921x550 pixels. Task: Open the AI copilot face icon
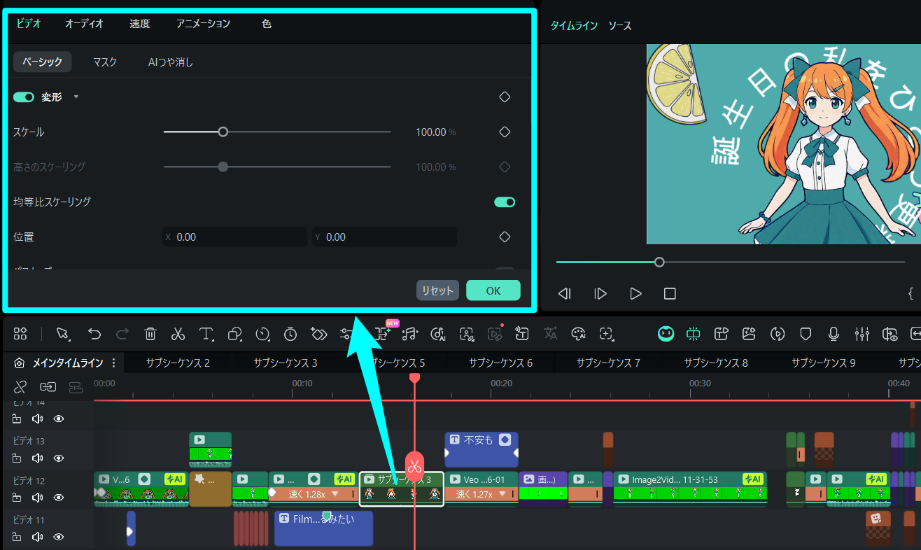[x=665, y=334]
